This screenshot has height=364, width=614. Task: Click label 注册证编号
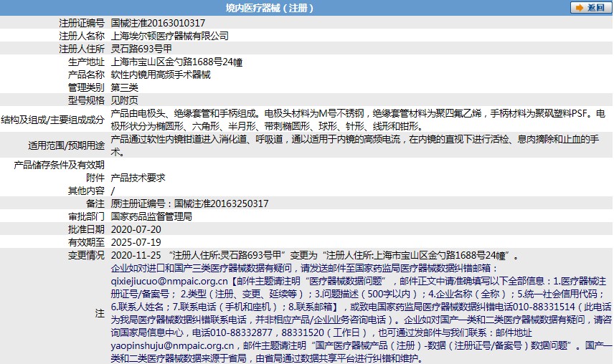pyautogui.click(x=82, y=23)
